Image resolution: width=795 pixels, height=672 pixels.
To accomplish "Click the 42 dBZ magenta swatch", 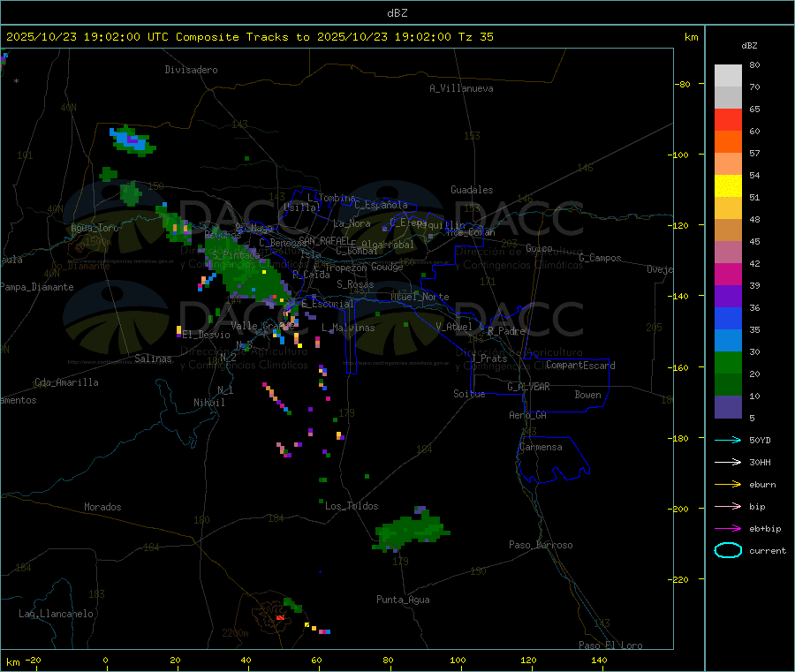I will (x=728, y=274).
